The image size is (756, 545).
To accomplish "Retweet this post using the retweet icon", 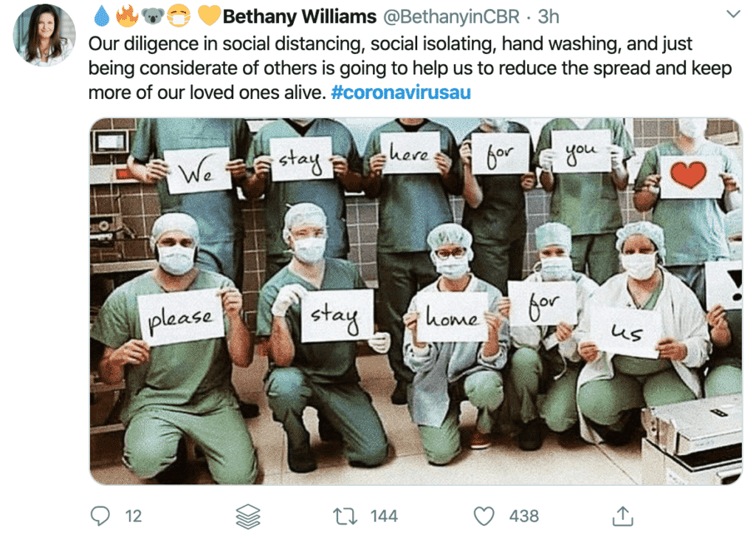I will (346, 515).
